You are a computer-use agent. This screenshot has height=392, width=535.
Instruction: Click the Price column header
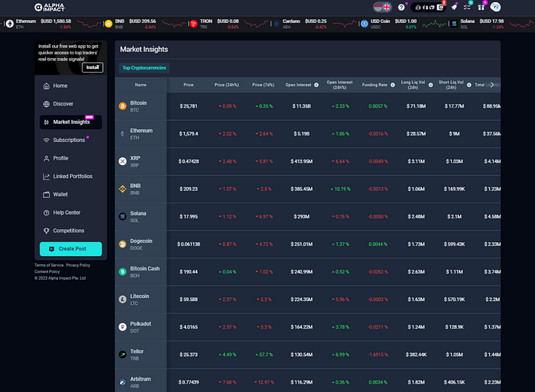188,85
